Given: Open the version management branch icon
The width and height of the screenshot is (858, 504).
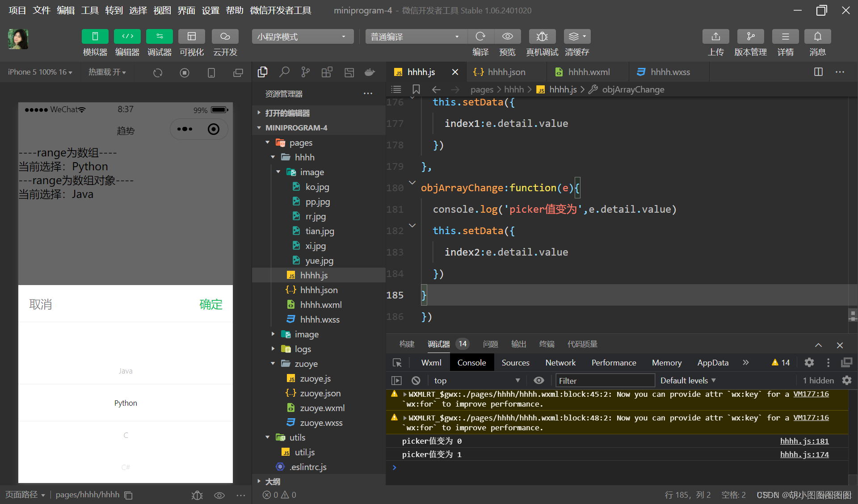Looking at the screenshot, I should (x=750, y=37).
